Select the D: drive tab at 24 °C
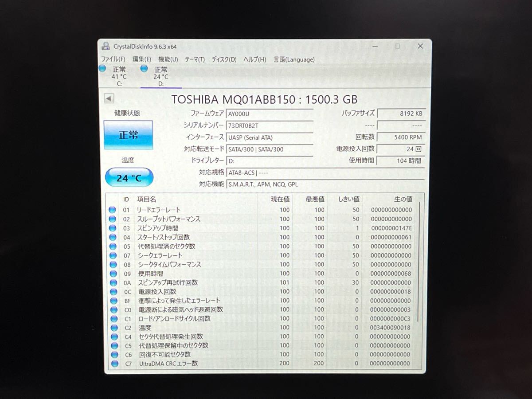The height and width of the screenshot is (399, 532). (160, 76)
